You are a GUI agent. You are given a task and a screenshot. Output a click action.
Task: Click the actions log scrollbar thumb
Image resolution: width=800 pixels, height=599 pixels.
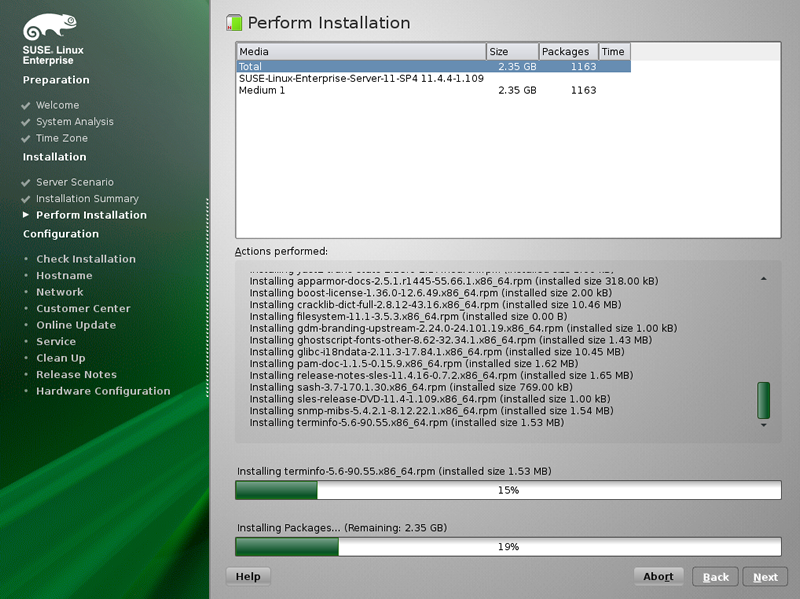click(763, 401)
